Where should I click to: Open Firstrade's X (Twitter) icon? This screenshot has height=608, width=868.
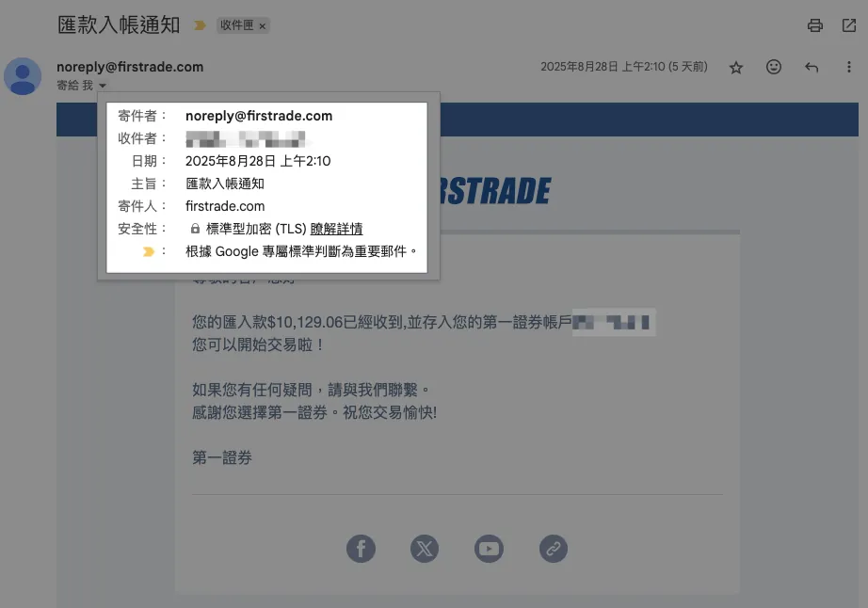(425, 548)
